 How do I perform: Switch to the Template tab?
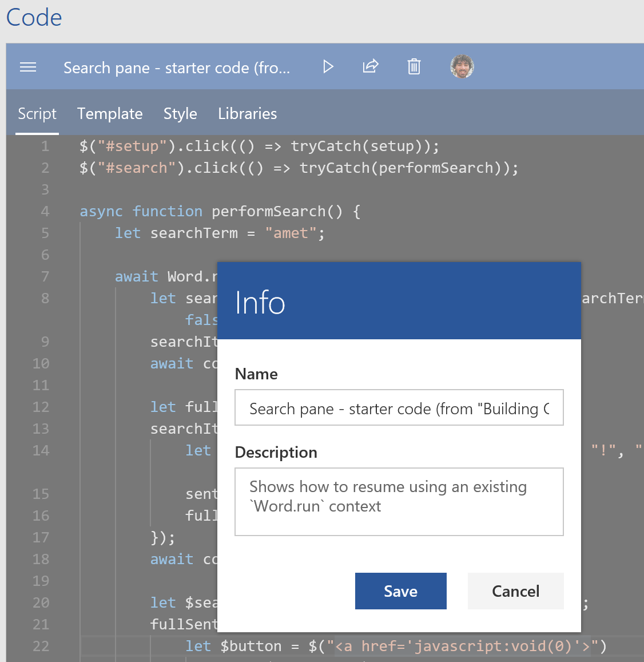pos(110,114)
